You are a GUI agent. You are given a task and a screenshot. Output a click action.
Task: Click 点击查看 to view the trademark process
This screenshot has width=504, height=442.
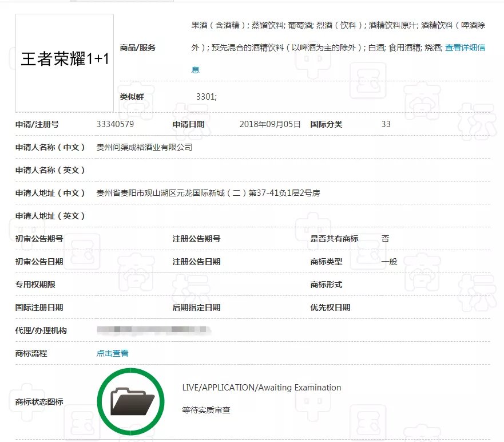point(112,353)
